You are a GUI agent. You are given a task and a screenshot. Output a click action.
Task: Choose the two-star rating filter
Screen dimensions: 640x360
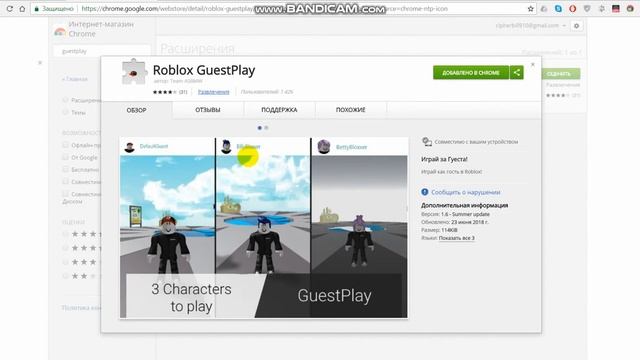point(65,276)
